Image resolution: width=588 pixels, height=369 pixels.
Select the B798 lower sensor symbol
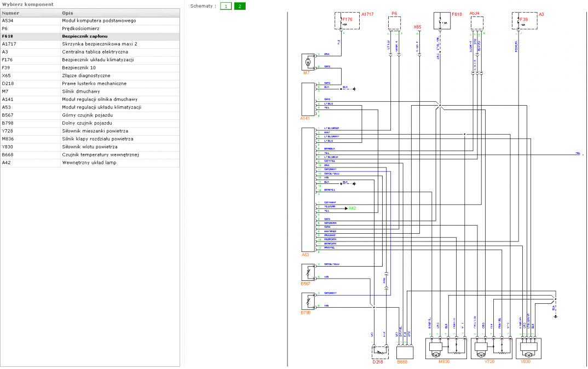(307, 301)
